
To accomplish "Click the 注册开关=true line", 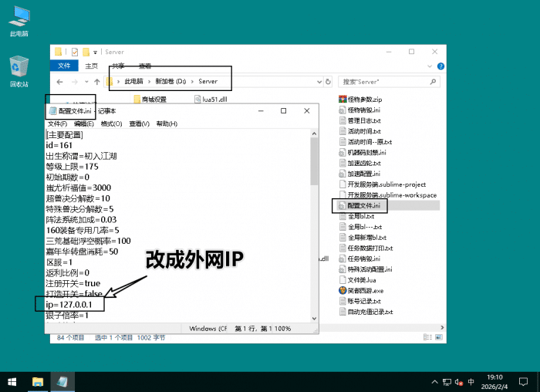I will 73,283.
